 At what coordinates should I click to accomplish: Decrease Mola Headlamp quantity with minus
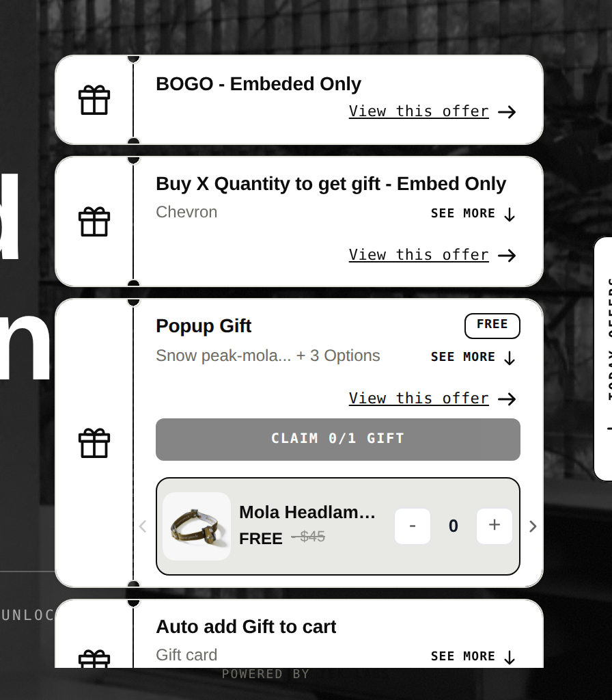(412, 526)
